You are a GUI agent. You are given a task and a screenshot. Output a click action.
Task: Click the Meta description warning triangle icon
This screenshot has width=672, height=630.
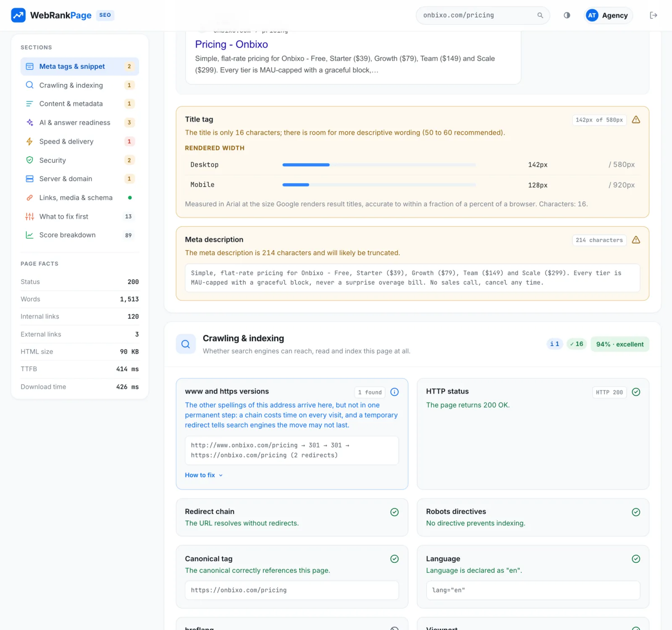click(636, 240)
